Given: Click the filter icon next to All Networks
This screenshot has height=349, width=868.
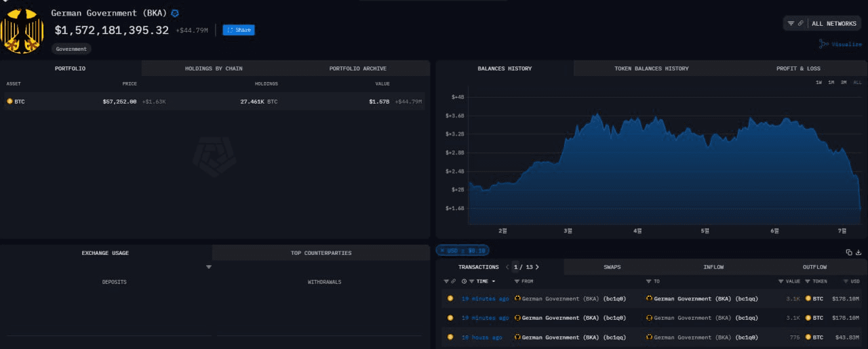Looking at the screenshot, I should pos(791,23).
